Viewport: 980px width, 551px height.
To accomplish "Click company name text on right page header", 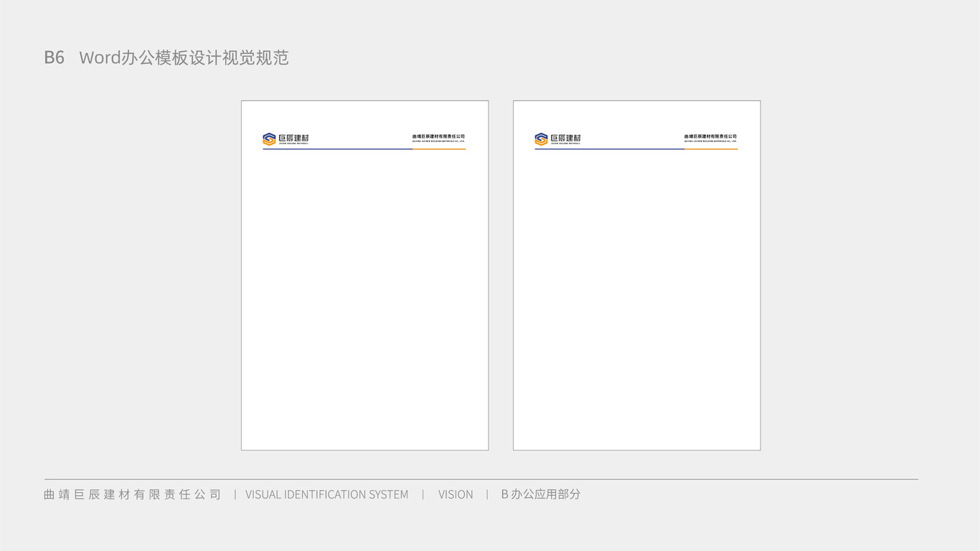I will point(711,138).
